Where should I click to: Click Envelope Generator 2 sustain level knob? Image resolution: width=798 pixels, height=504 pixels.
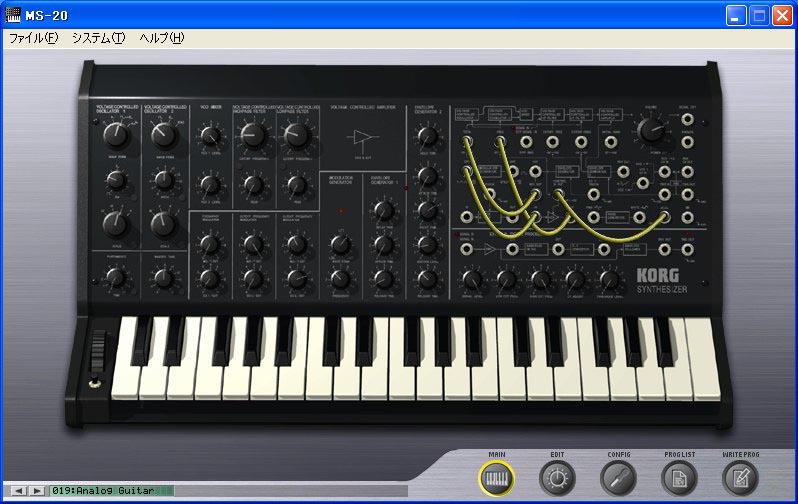428,245
